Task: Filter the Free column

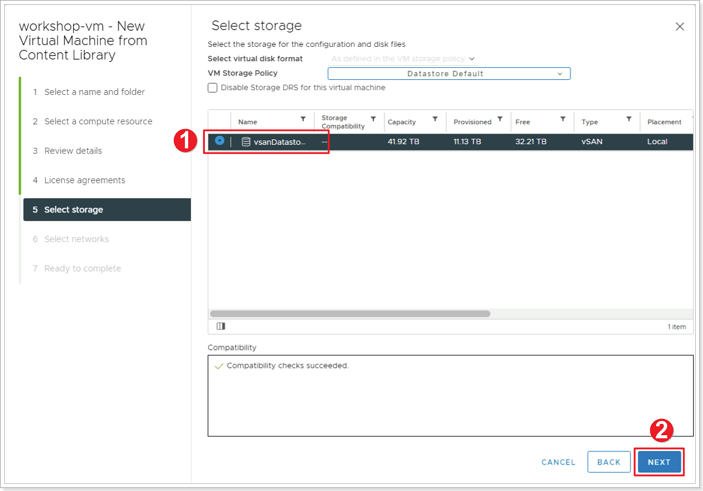Action: click(563, 119)
